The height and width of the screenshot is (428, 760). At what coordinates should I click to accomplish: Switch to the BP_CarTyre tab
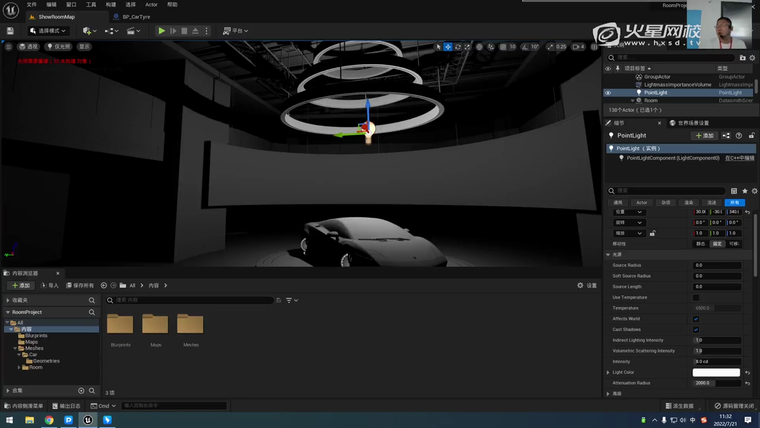(x=135, y=17)
